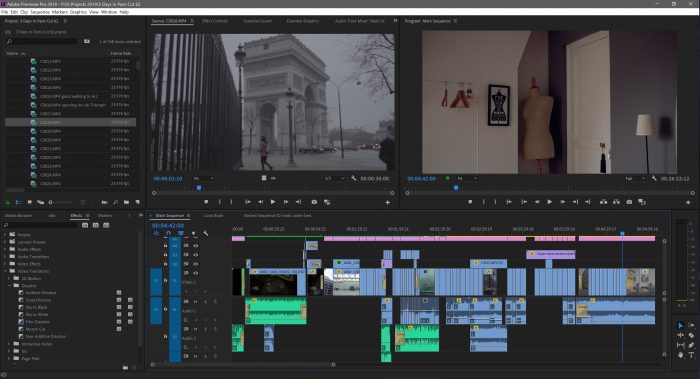Switch to the Essential Graphics tab
The image size is (700, 379).
click(x=303, y=21)
